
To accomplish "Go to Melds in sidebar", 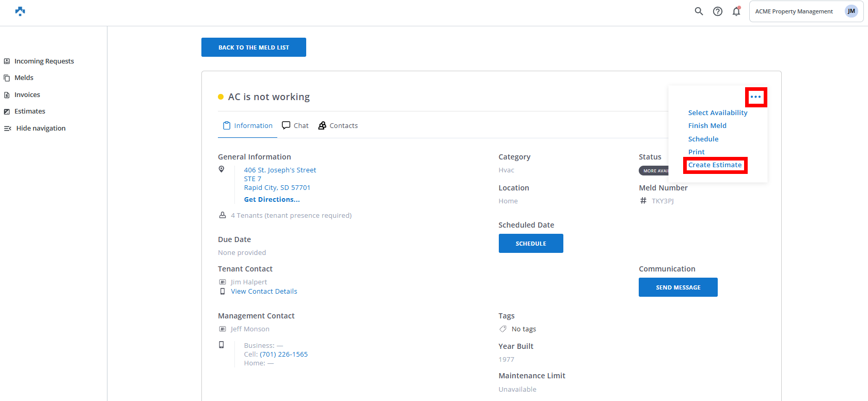I will 24,78.
